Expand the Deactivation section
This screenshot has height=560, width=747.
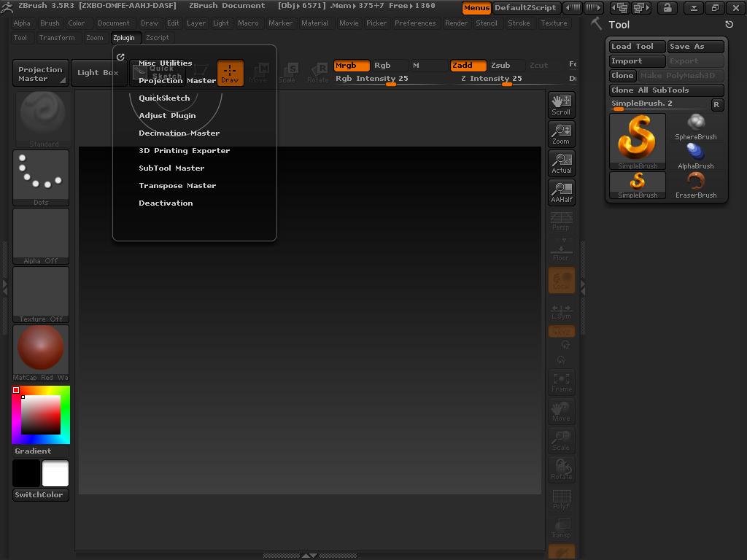click(166, 203)
